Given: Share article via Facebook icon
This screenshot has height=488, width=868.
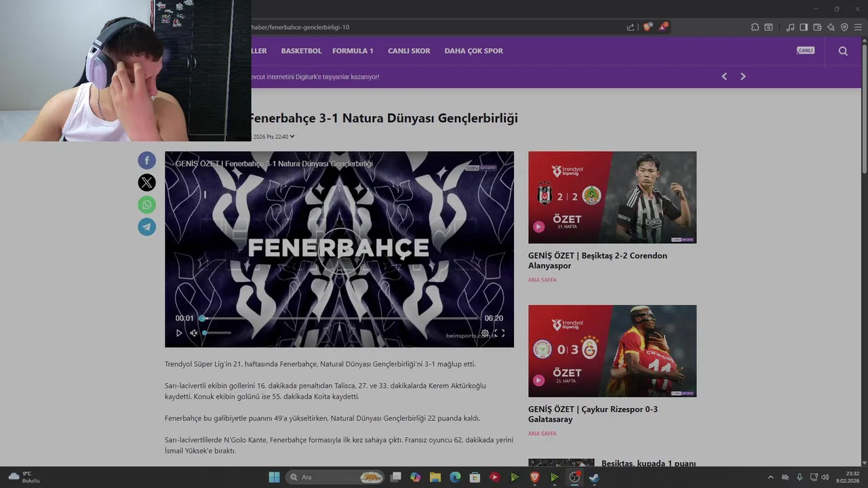Looking at the screenshot, I should (x=147, y=161).
